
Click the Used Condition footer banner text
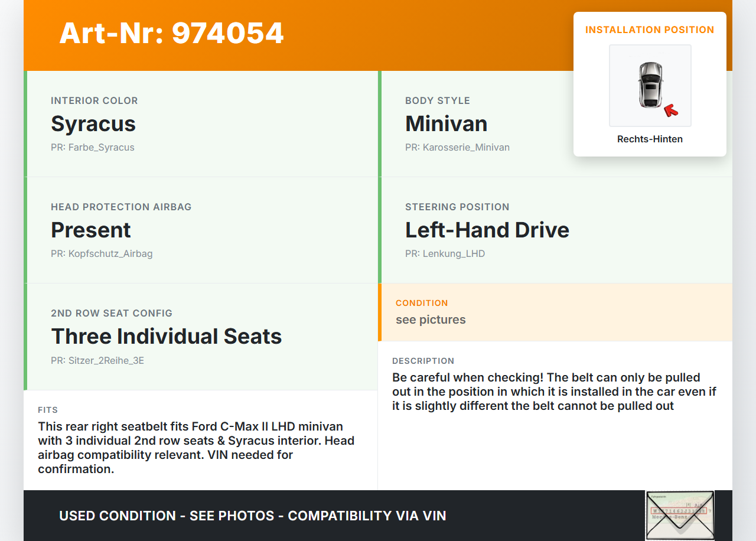(x=252, y=516)
